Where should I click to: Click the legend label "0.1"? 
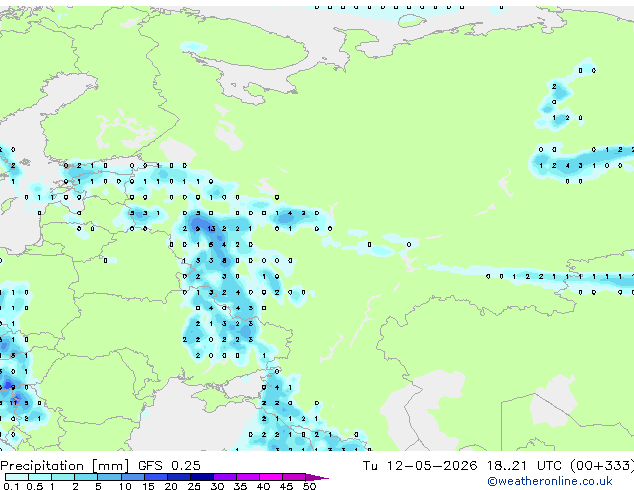coord(11,486)
